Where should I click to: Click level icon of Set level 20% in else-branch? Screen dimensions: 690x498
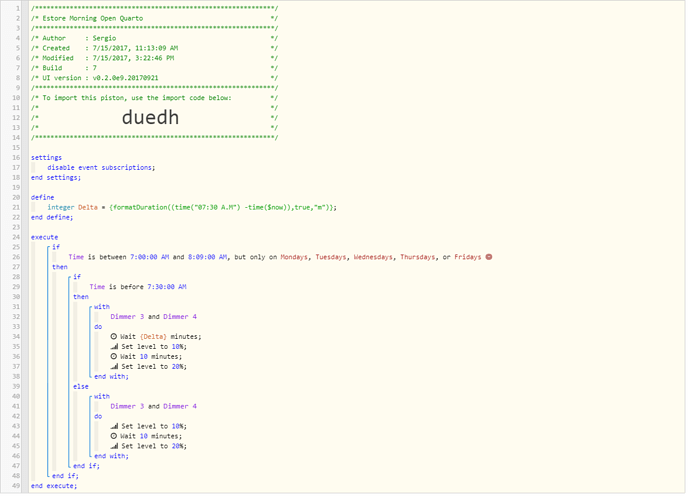click(x=114, y=446)
